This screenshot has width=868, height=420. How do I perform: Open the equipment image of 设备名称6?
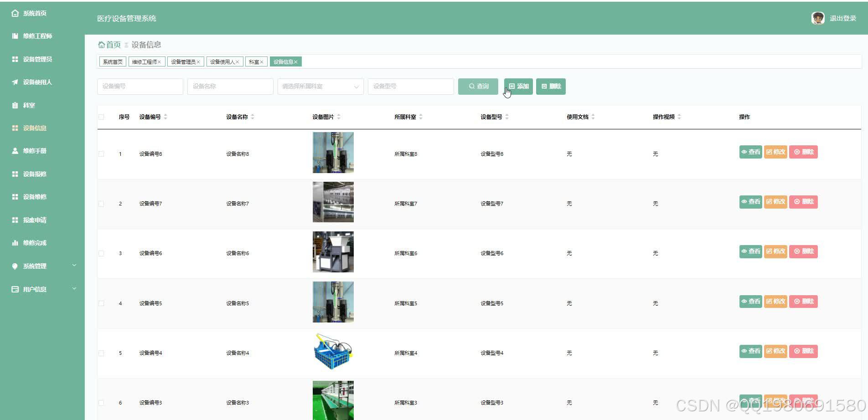click(333, 252)
